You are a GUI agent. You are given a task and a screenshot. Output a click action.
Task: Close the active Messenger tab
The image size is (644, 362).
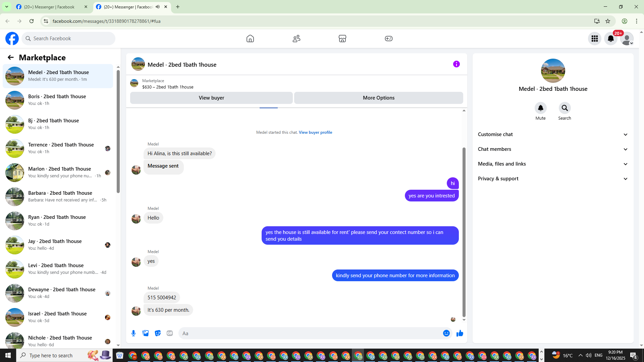point(166,7)
